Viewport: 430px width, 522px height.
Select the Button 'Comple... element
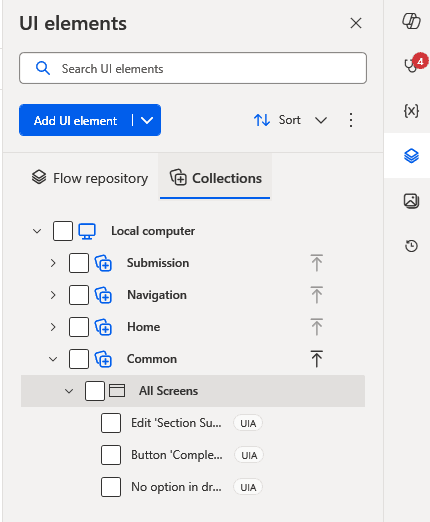click(x=177, y=455)
